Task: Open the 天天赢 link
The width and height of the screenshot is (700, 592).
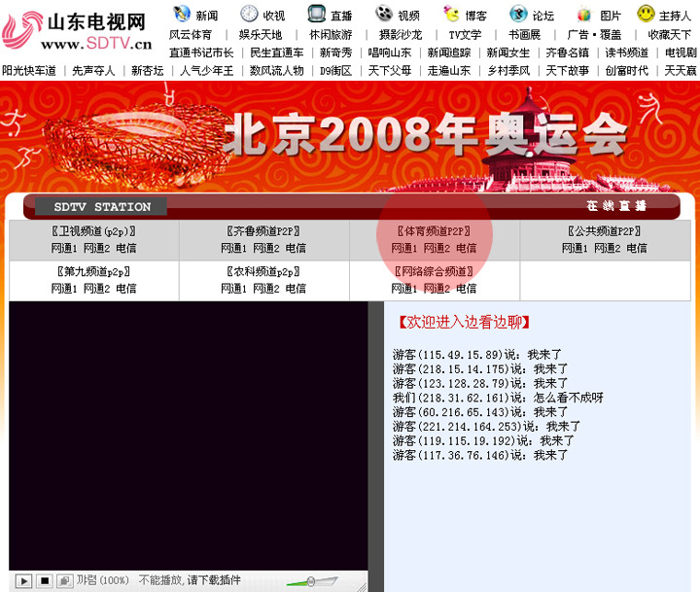Action: (681, 71)
